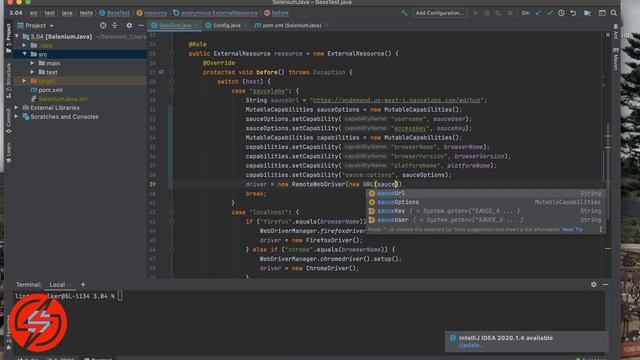The image size is (640, 360).
Task: Click the Stop square icon in toolbar
Action: (510, 13)
